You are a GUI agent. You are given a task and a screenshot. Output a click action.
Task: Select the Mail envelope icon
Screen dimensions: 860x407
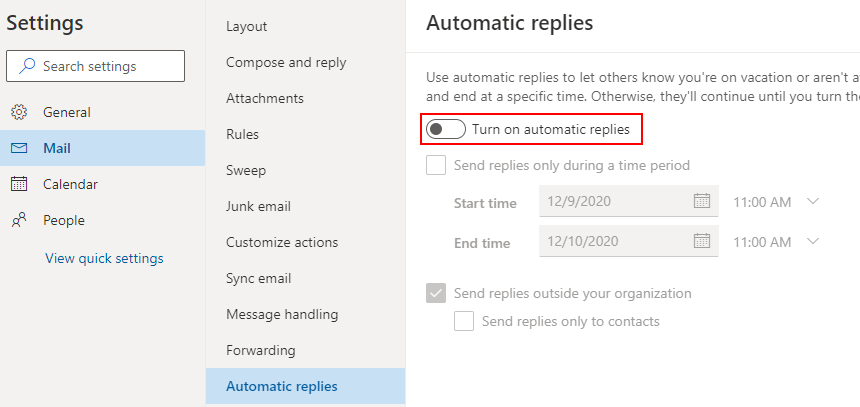click(19, 148)
